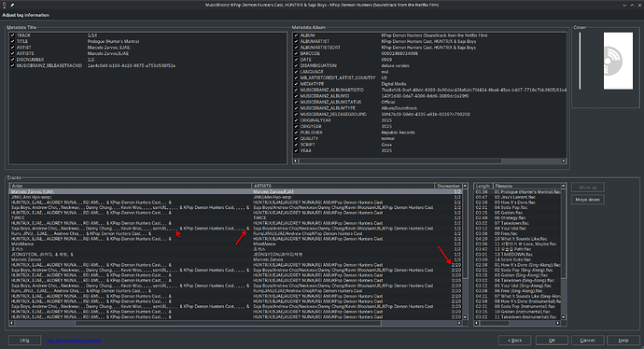Uncheck the TRACK checkbox in Metadata Title

[x=12, y=35]
